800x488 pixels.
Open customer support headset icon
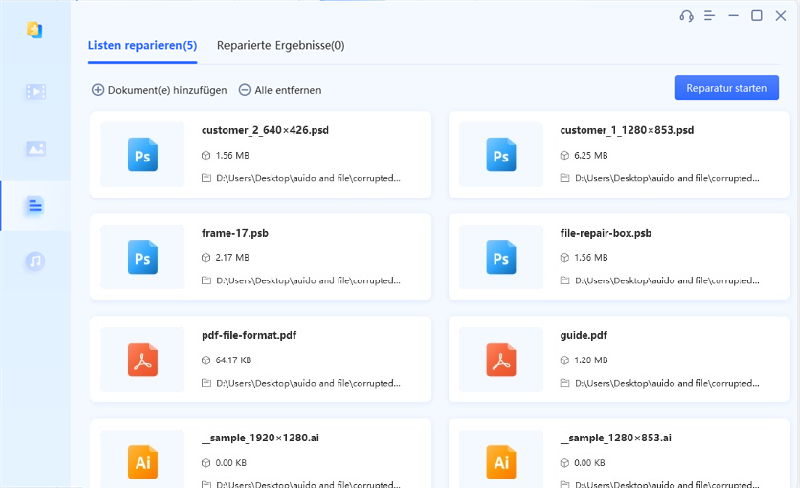(x=686, y=16)
